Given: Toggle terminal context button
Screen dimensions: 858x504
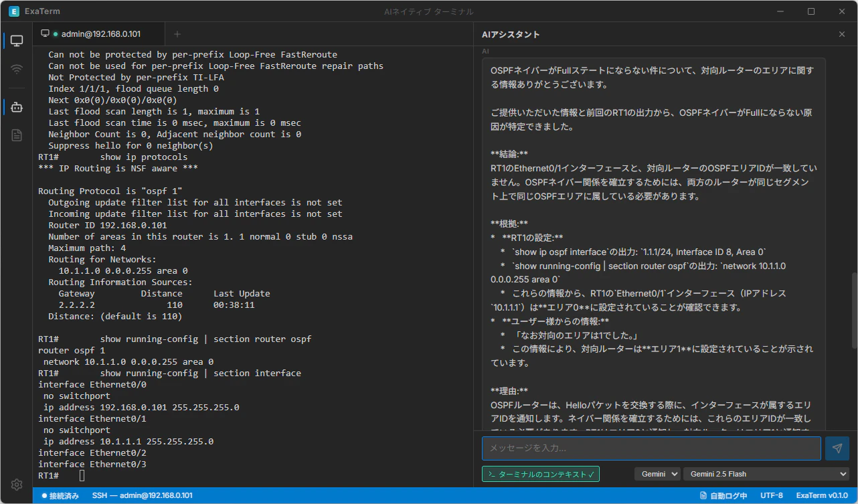Looking at the screenshot, I should [541, 474].
